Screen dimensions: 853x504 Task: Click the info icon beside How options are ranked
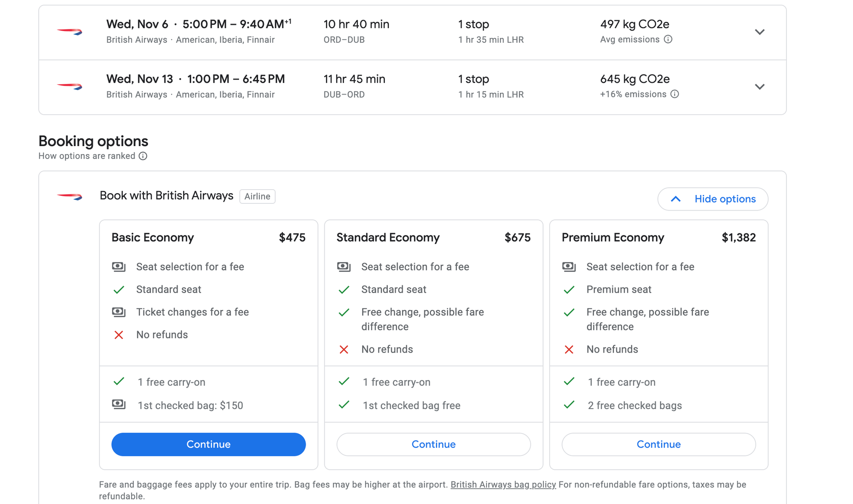pyautogui.click(x=143, y=156)
